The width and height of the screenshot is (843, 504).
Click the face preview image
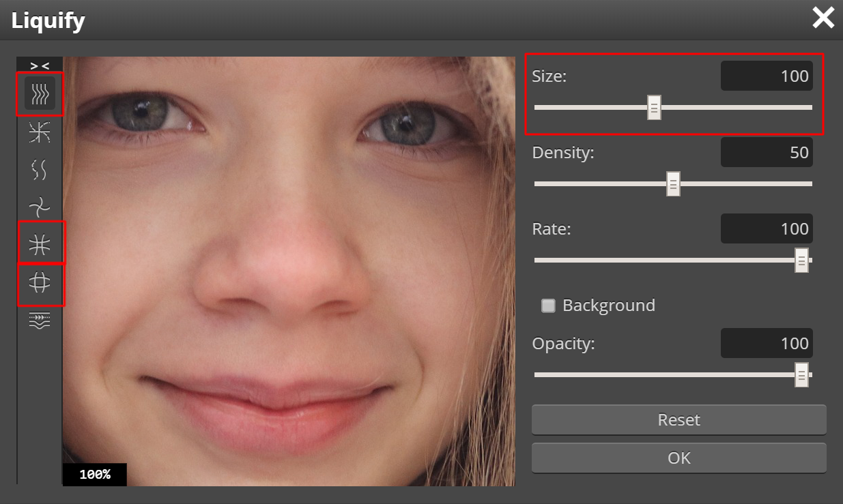point(289,271)
